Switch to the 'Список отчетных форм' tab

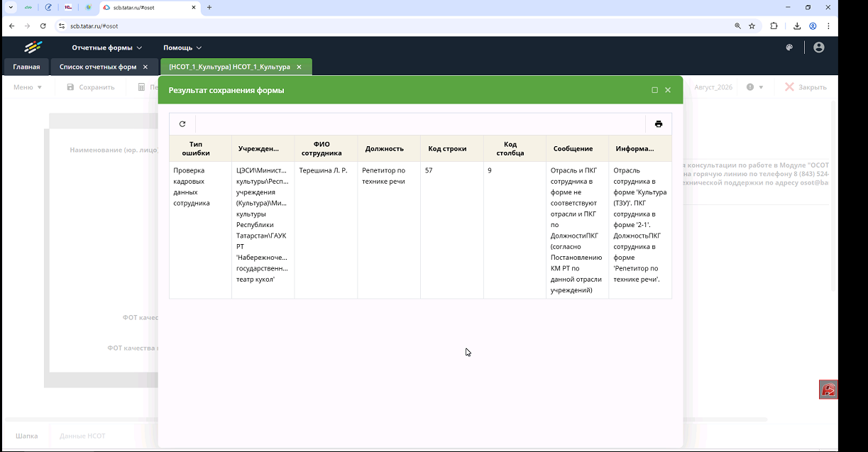[98, 67]
